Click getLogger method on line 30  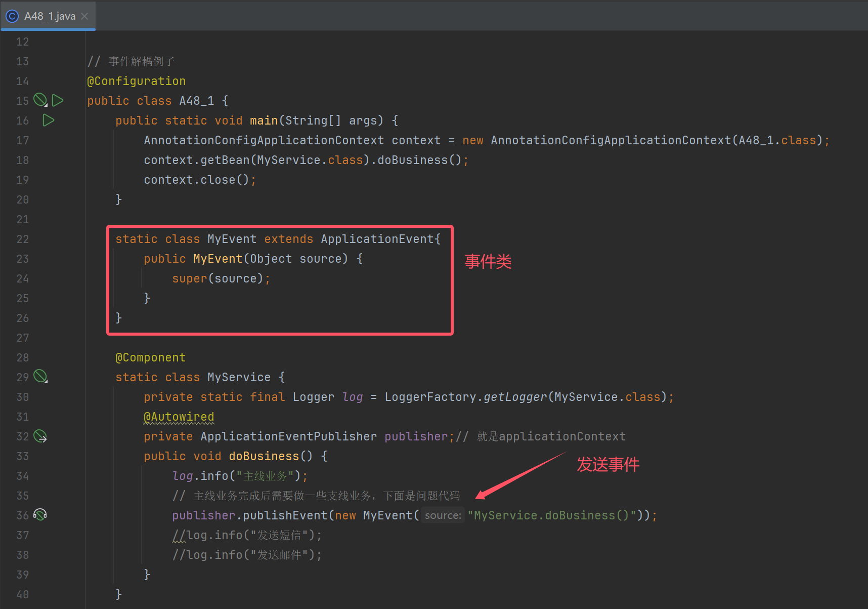[515, 397]
